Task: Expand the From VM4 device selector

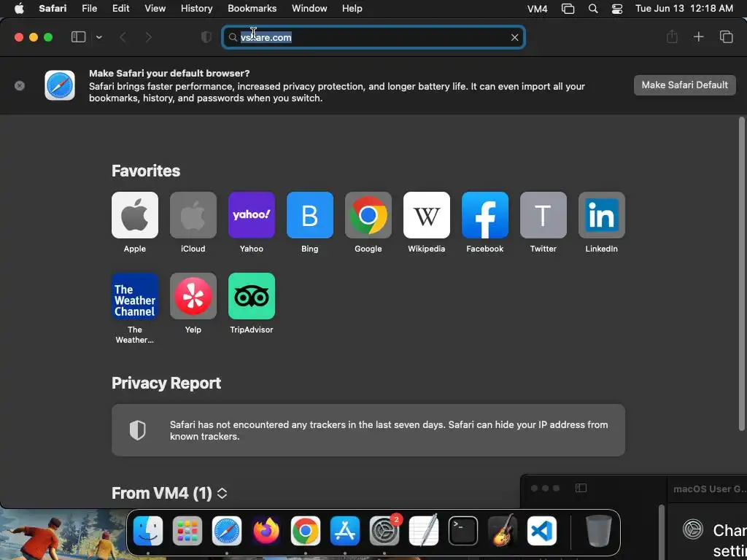Action: (x=222, y=493)
